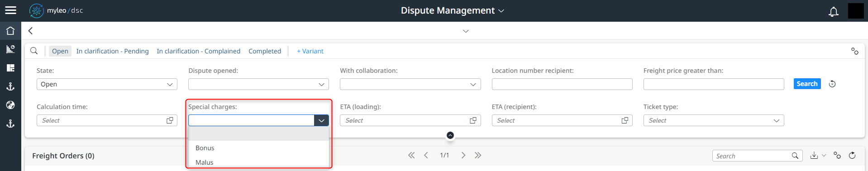Open the analytics chart sidebar icon
The height and width of the screenshot is (171, 868).
pos(10,49)
